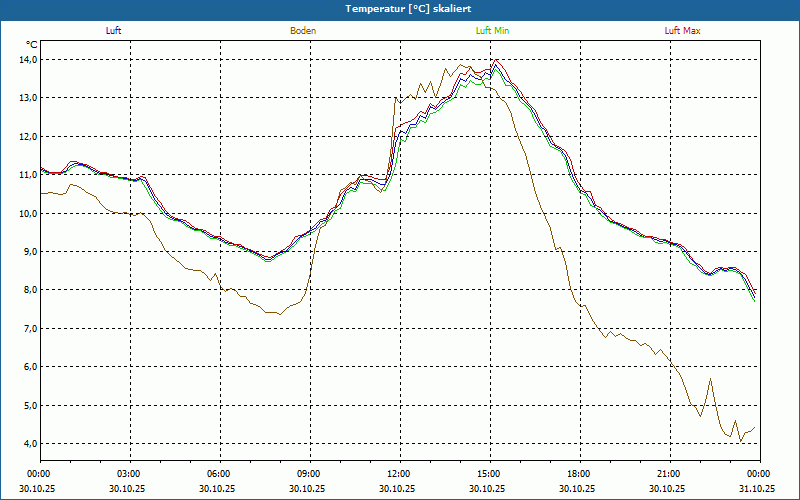The width and height of the screenshot is (800, 500).
Task: Click the 14,0 y-axis value
Action: click(x=29, y=60)
